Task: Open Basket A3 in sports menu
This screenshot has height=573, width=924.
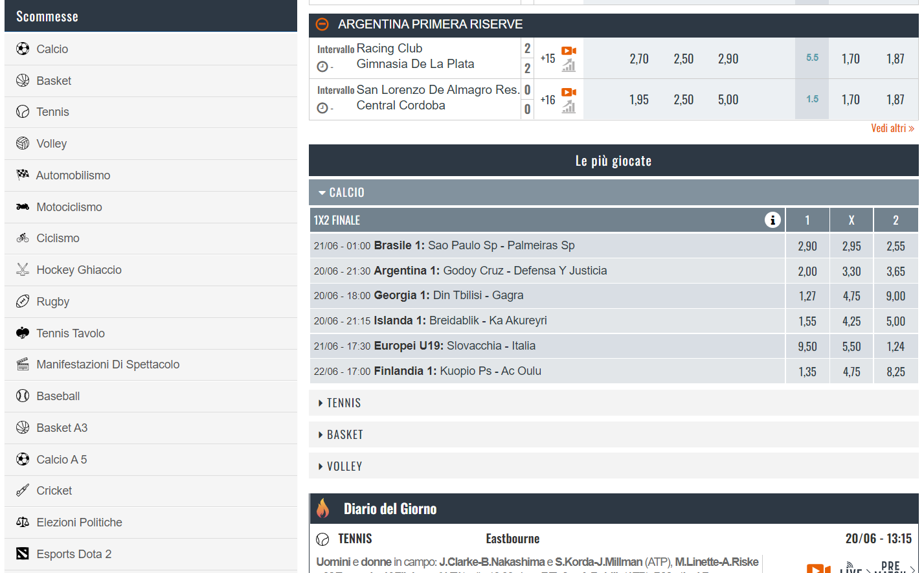Action: click(x=151, y=428)
